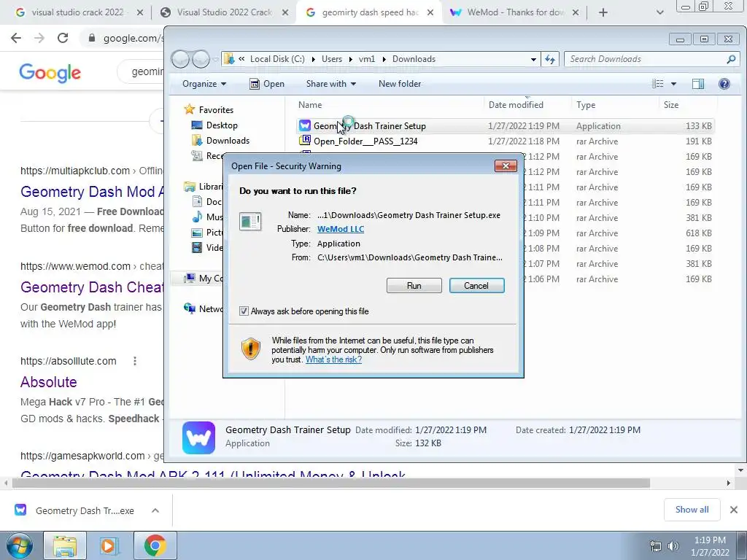This screenshot has height=560, width=747.
Task: Close the Chrome downloads shelf
Action: pyautogui.click(x=734, y=510)
